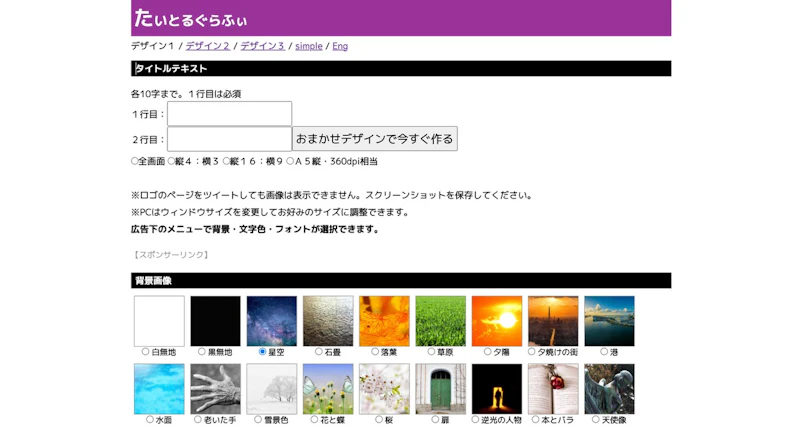The width and height of the screenshot is (800, 432).
Task: Pick the book and rose thumbnail
Action: (553, 389)
